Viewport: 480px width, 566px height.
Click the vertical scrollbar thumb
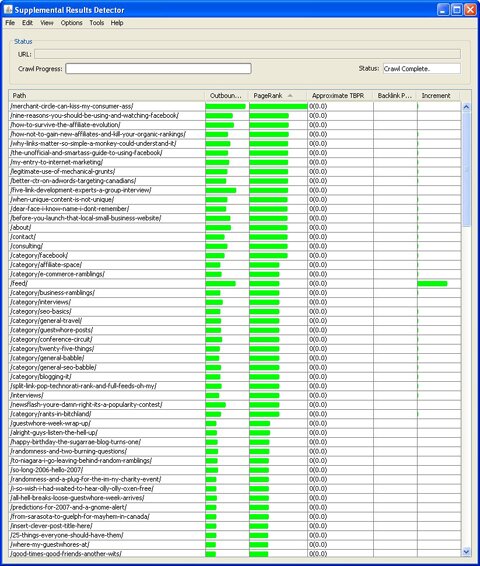pyautogui.click(x=466, y=169)
